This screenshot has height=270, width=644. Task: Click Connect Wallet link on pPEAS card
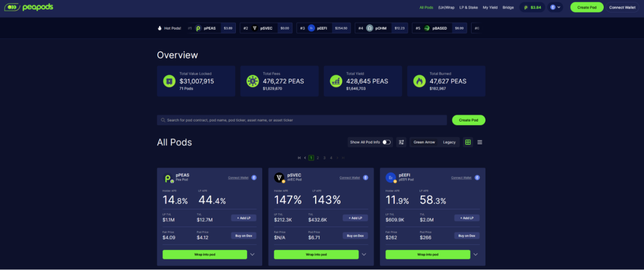tap(238, 177)
